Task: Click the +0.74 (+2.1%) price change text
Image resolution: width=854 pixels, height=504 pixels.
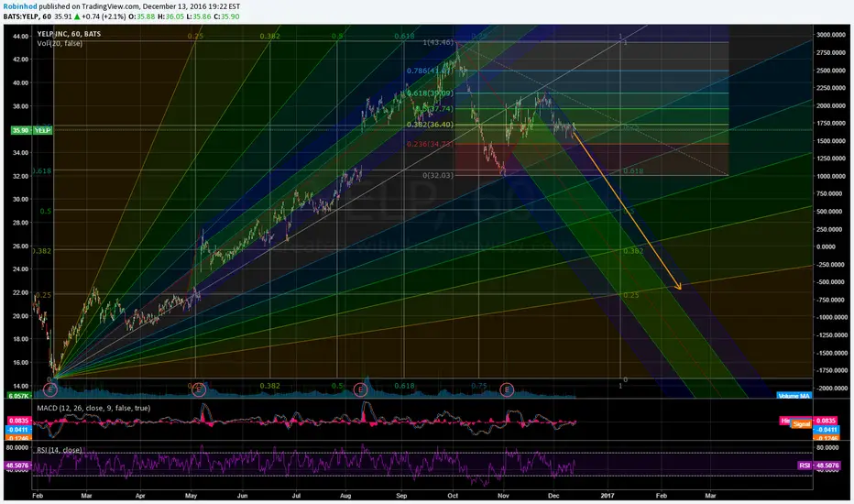Action: click(x=104, y=16)
